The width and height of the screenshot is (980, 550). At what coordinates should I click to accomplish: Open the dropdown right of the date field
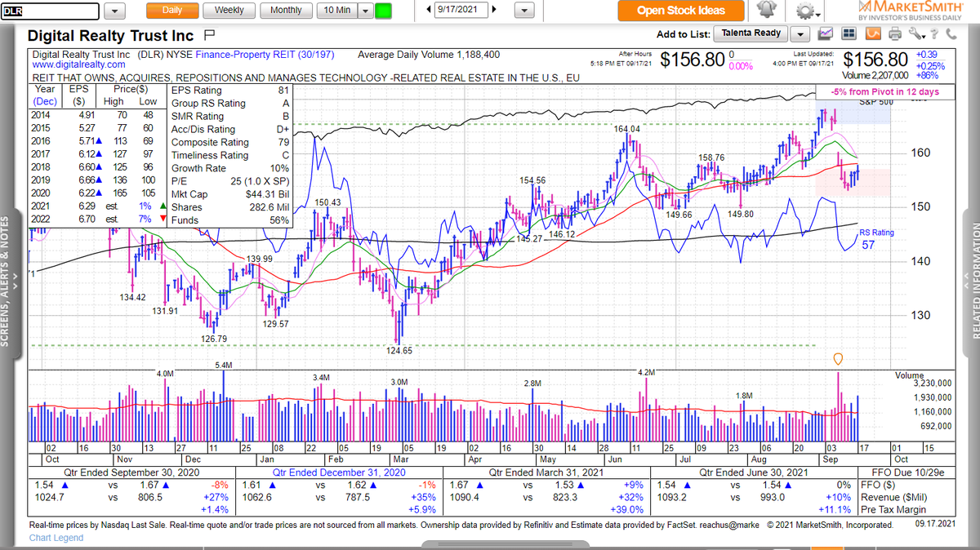[524, 11]
